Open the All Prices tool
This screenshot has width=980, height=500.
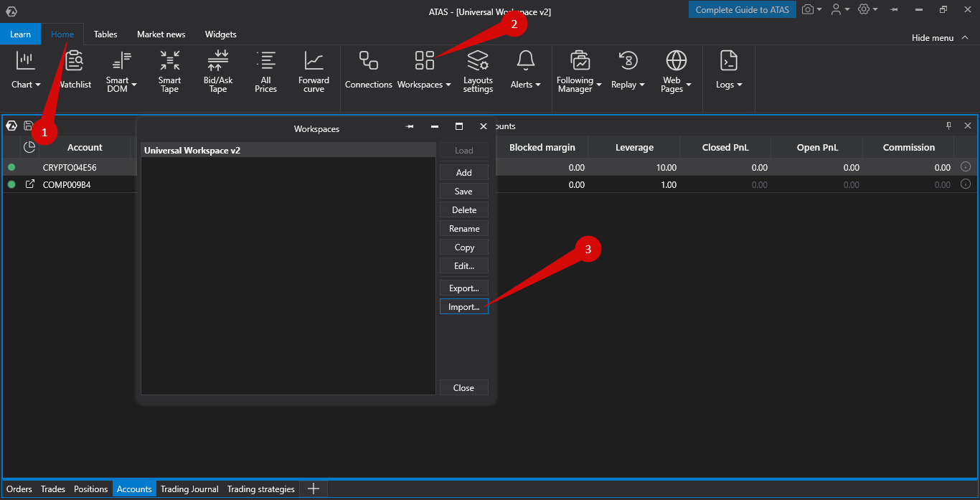266,70
